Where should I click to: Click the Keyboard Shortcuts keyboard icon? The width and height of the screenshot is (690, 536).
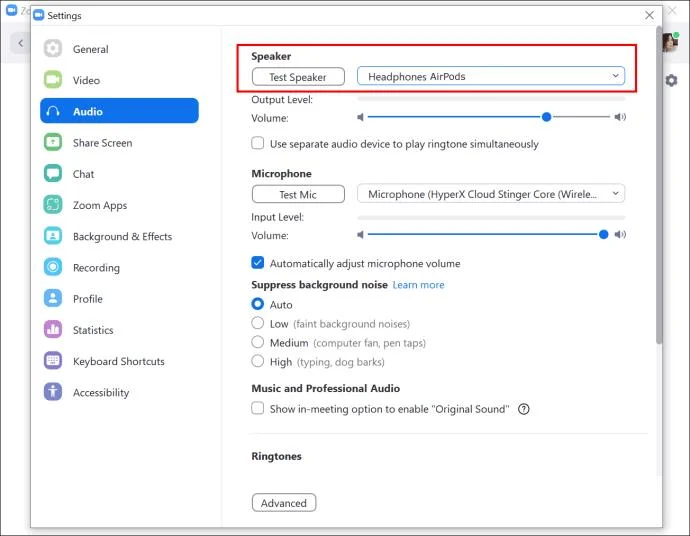tap(53, 361)
